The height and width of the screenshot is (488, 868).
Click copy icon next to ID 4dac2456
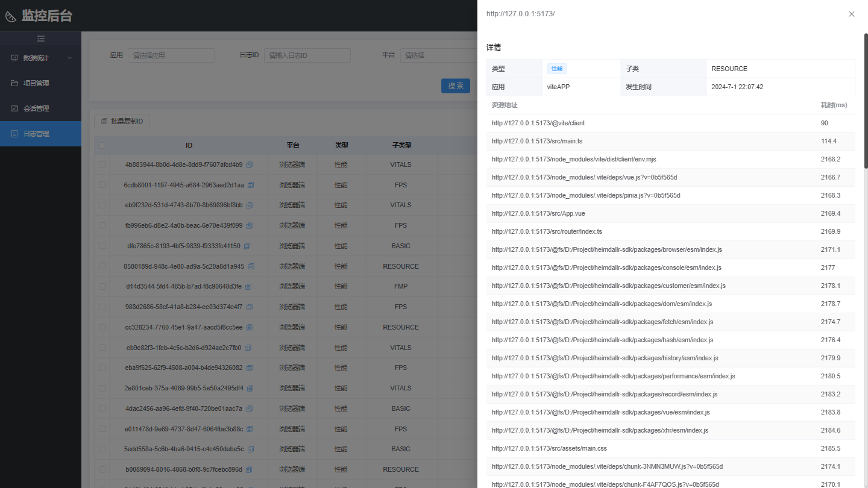tap(249, 408)
